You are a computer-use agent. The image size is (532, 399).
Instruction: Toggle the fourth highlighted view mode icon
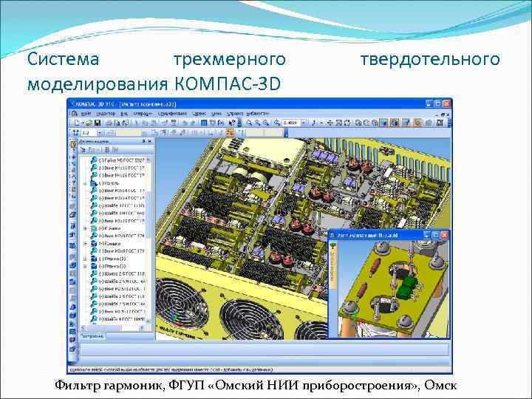click(x=418, y=123)
